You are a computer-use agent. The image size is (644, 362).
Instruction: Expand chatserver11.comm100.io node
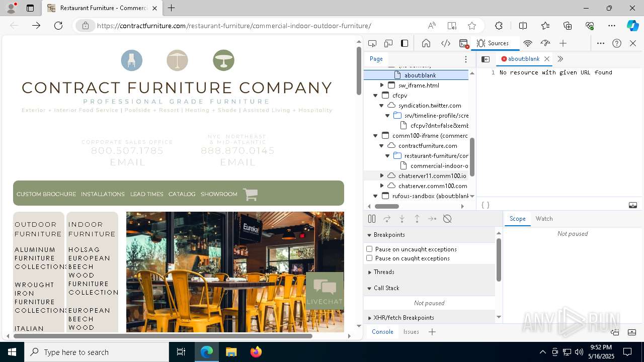[x=382, y=175]
